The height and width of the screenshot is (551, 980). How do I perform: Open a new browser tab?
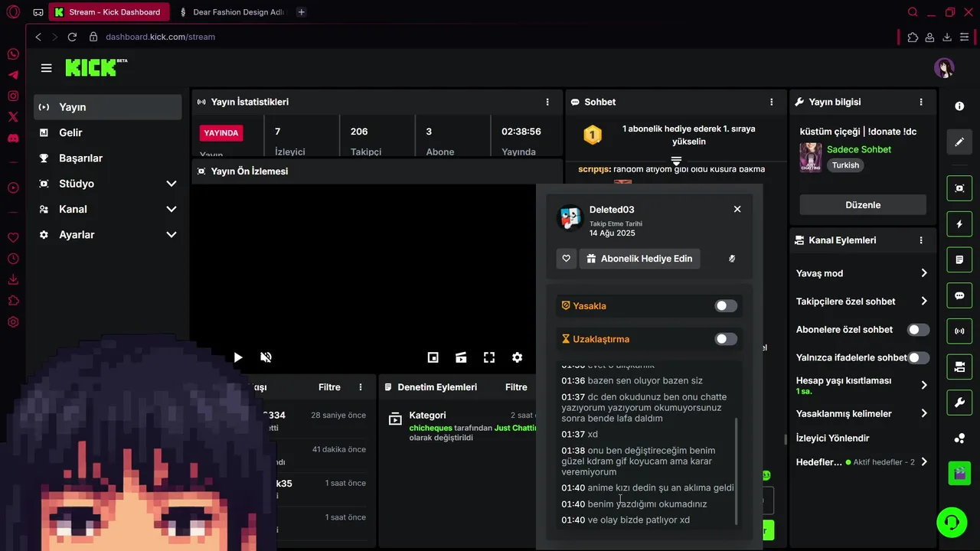pos(301,12)
